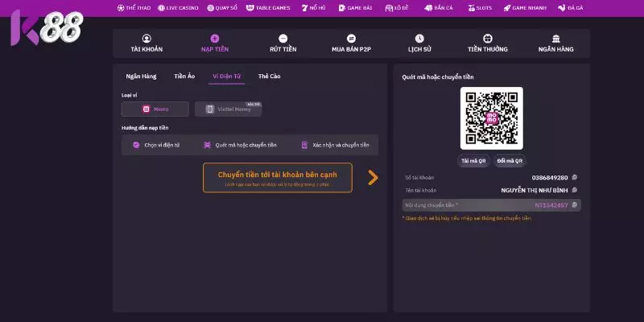
Task: Click the Giao dịch sẽ bị hủy warning
Action: 467,218
